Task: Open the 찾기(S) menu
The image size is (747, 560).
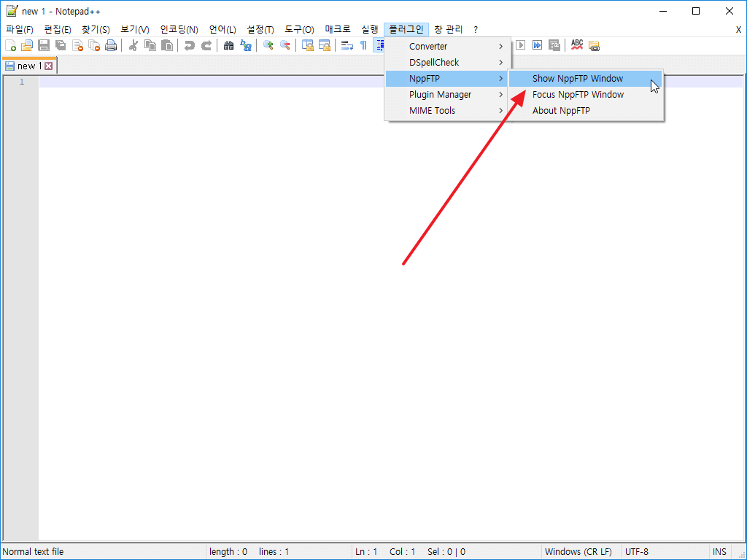Action: click(96, 29)
